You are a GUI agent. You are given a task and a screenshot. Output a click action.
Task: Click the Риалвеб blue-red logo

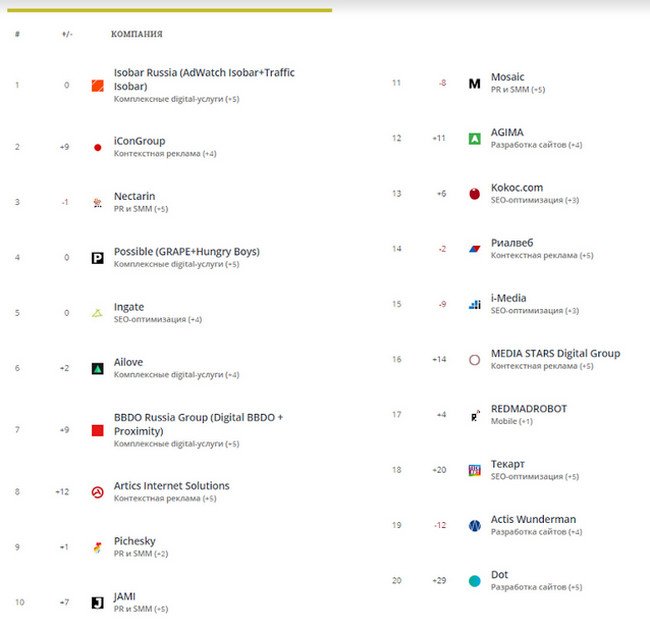point(475,249)
